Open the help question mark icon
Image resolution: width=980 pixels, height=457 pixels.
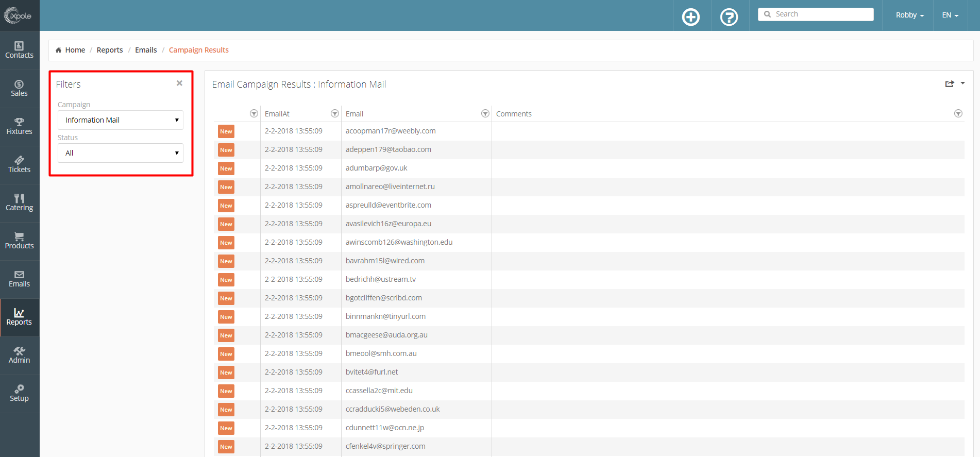click(x=729, y=17)
